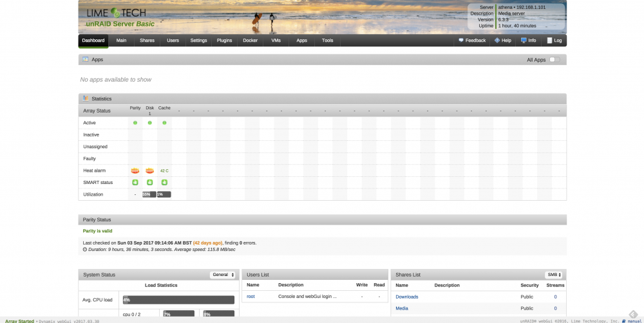Click the No apps available to show message
The width and height of the screenshot is (644, 323).
116,80
